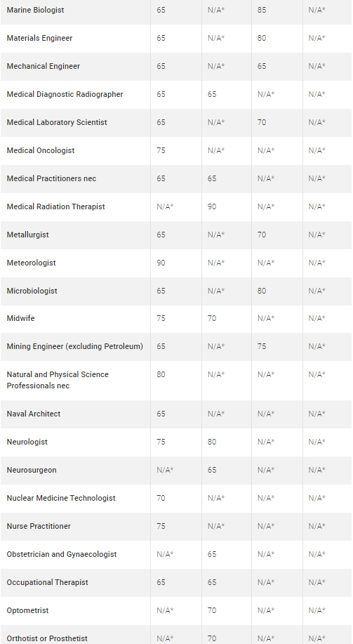
Task: Click Mining Engineer (excluding Petroleum) label
Action: point(74,347)
